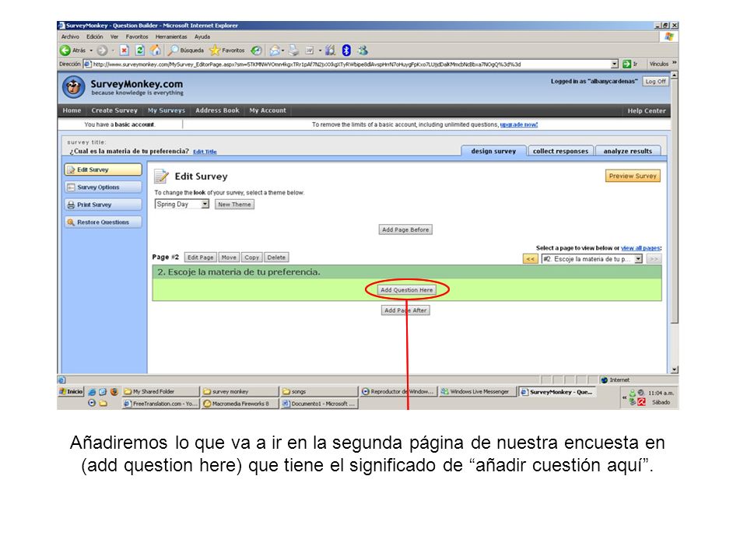Open Búsqueda search in the toolbar
This screenshot has height=560, width=747.
[x=186, y=50]
